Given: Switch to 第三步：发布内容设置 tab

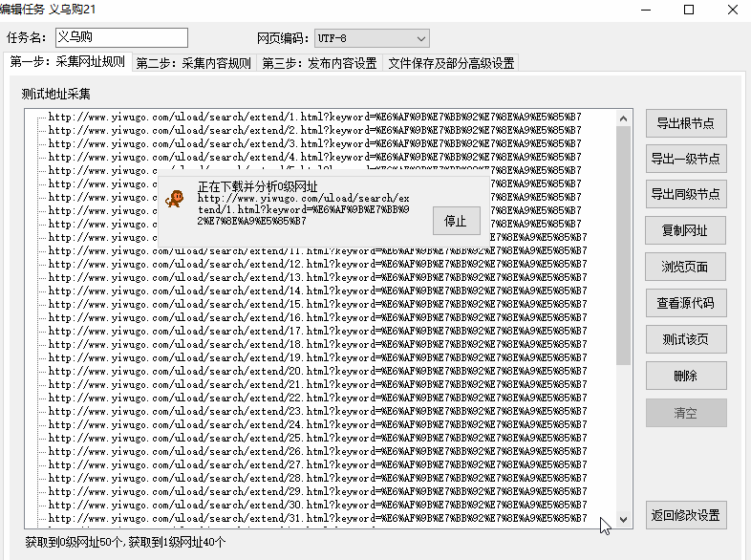Looking at the screenshot, I should click(x=319, y=63).
